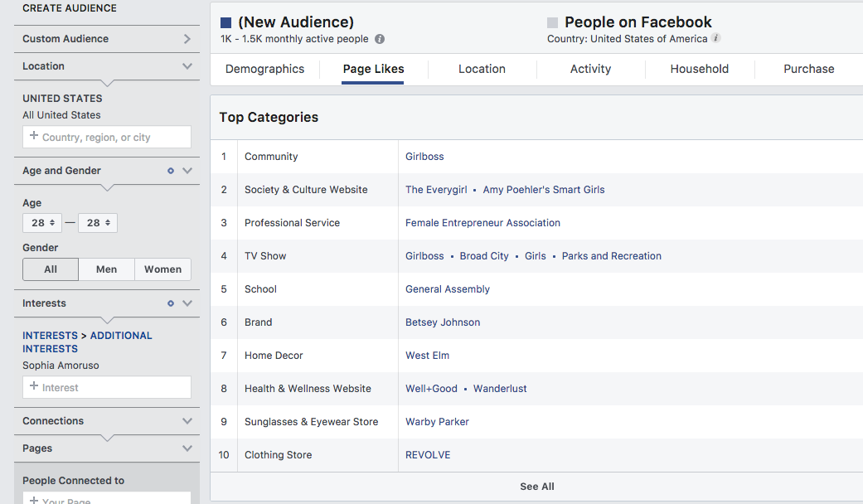Click the Clothing Store category

278,455
